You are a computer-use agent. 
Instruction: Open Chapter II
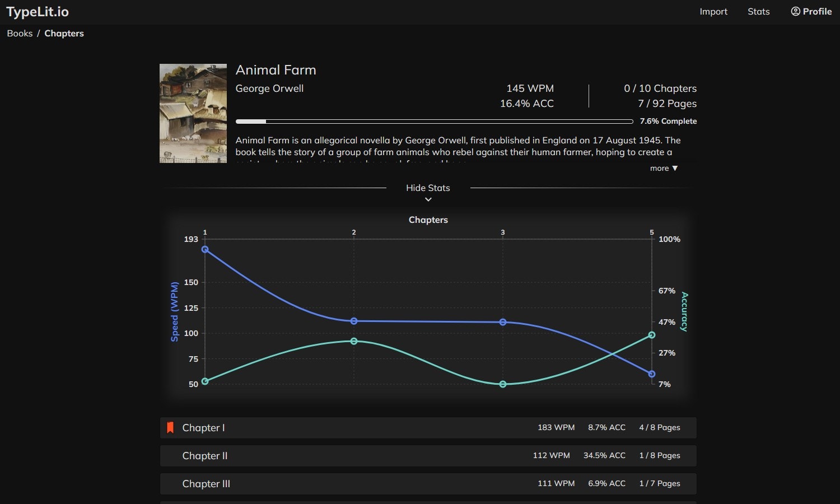click(x=428, y=456)
